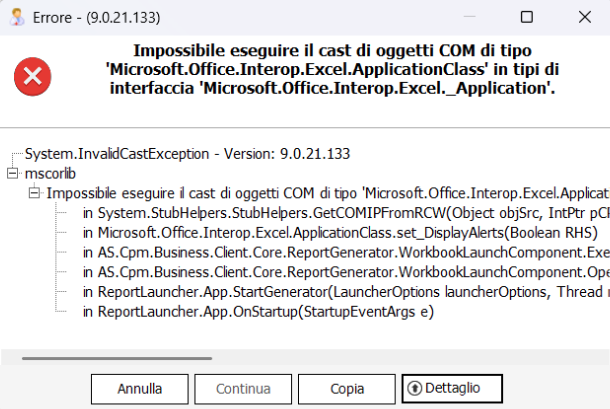Copy error details with Copia button
Screen dimensions: 610x409
347,389
